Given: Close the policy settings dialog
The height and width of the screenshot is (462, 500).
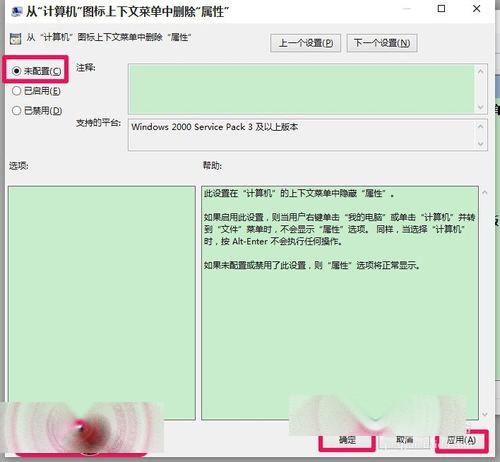Looking at the screenshot, I should click(x=477, y=9).
